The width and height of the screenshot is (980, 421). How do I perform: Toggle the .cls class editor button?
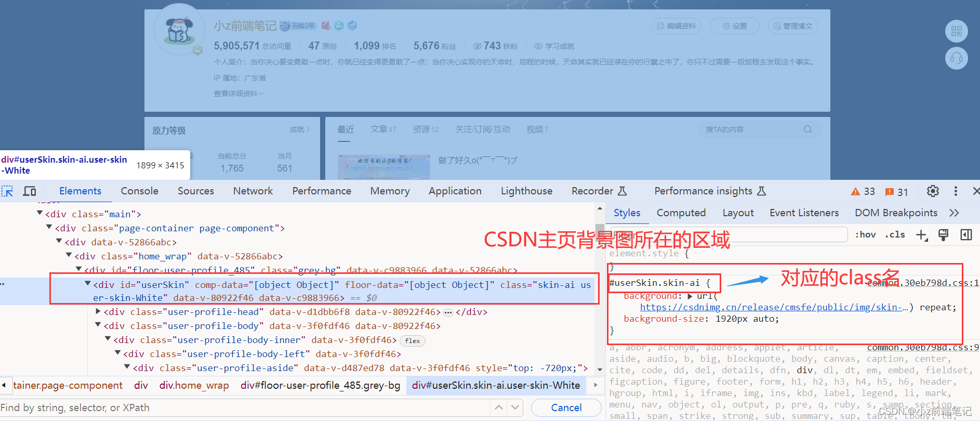pyautogui.click(x=895, y=235)
